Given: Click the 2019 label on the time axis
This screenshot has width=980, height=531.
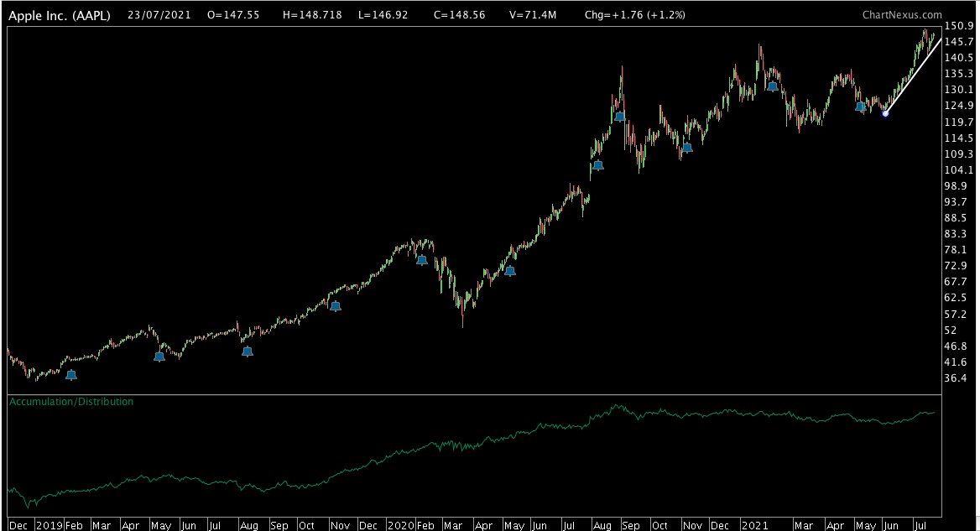Looking at the screenshot, I should tap(50, 525).
